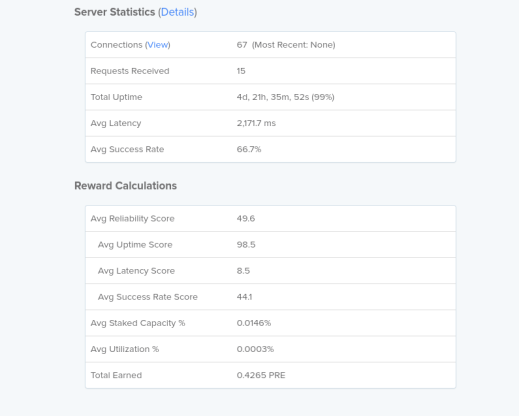Click the Avg Success Rate Score label
The height and width of the screenshot is (416, 519).
148,297
